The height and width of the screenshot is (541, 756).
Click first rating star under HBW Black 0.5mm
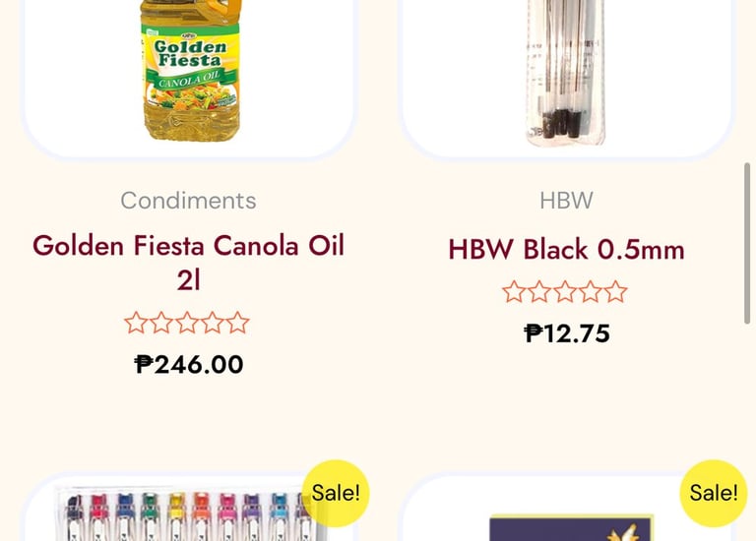(x=514, y=291)
